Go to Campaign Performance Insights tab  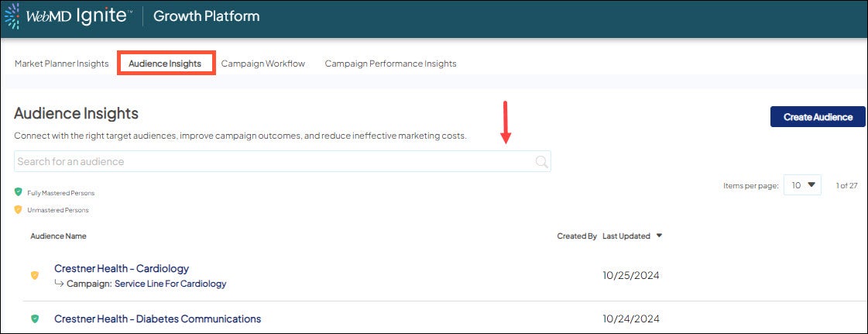pos(390,64)
